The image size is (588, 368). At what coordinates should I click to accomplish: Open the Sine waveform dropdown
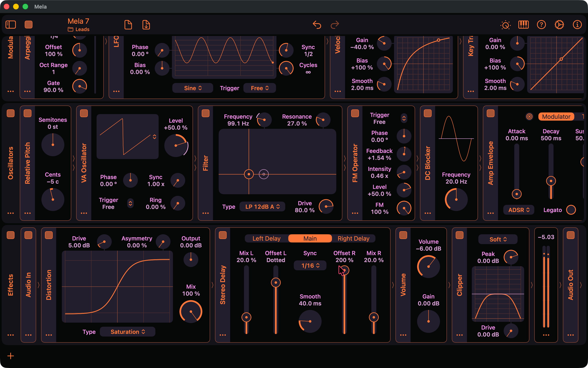tap(193, 88)
